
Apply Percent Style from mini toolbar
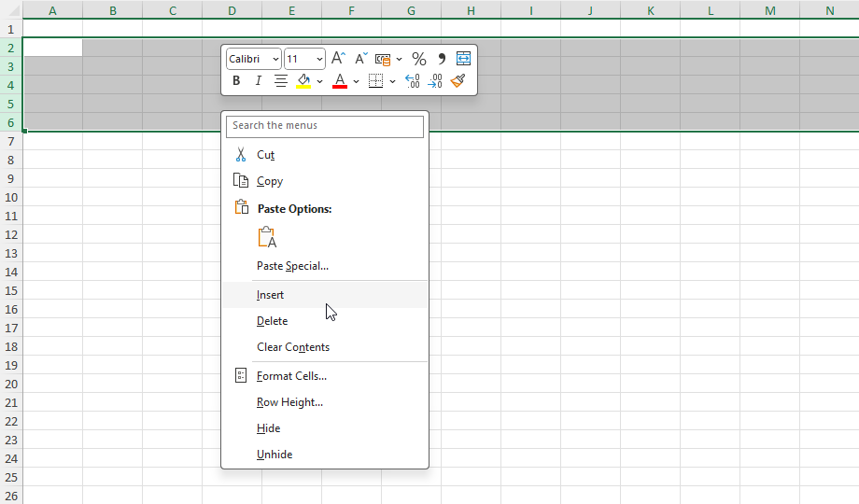click(419, 59)
